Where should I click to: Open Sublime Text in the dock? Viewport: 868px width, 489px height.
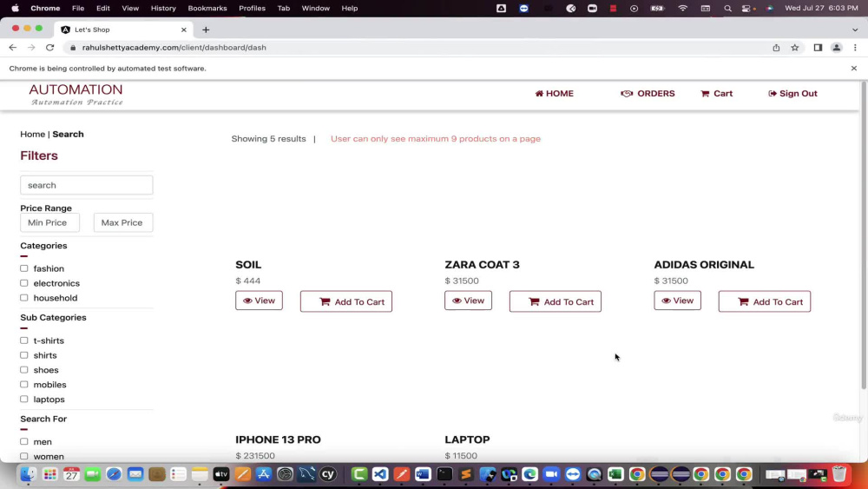[x=465, y=474]
